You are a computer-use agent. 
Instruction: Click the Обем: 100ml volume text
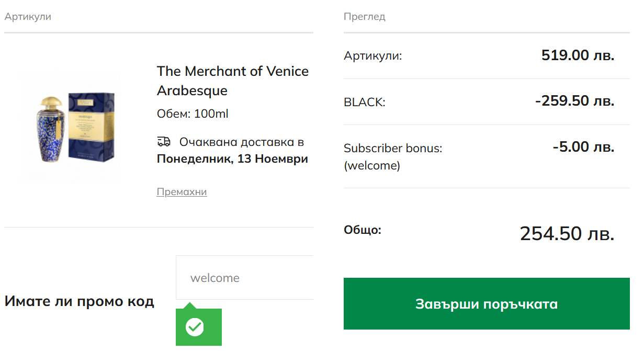coord(193,114)
